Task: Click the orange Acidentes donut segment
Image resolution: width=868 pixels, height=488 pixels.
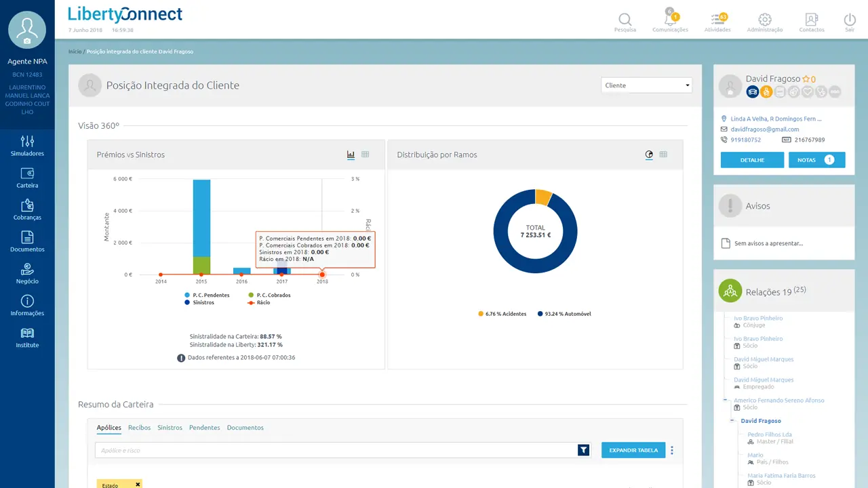Action: coord(542,197)
